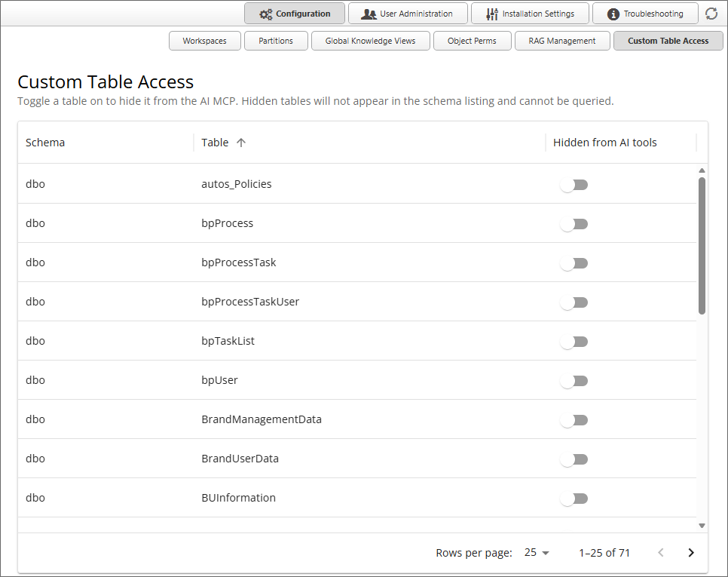Click the ascending sort arrow beside Table header

point(240,143)
